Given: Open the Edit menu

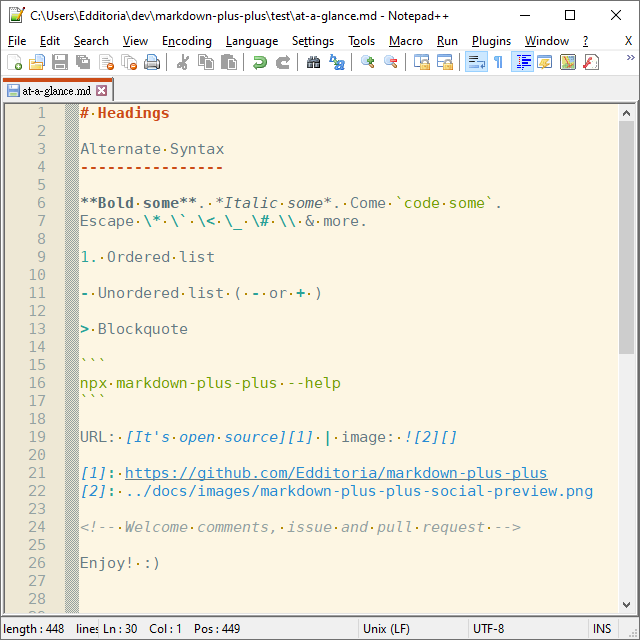Looking at the screenshot, I should pyautogui.click(x=50, y=41).
